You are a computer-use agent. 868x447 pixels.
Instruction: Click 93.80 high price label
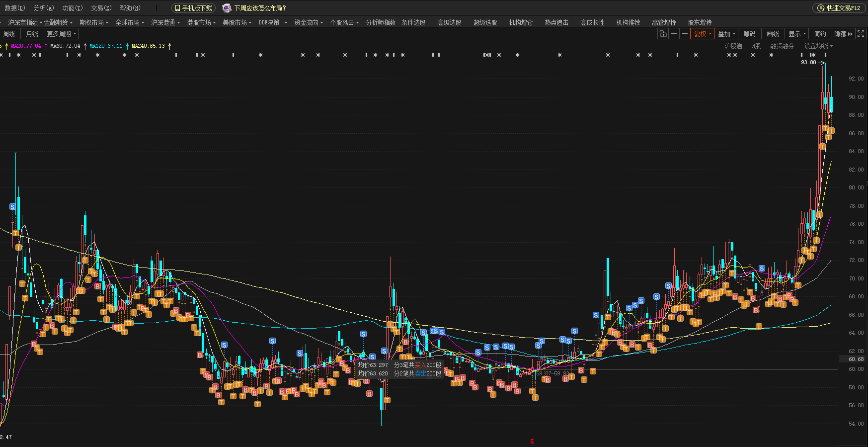tap(808, 63)
